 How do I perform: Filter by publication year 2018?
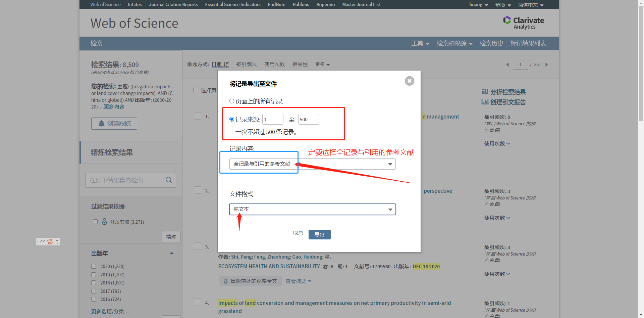click(x=94, y=283)
